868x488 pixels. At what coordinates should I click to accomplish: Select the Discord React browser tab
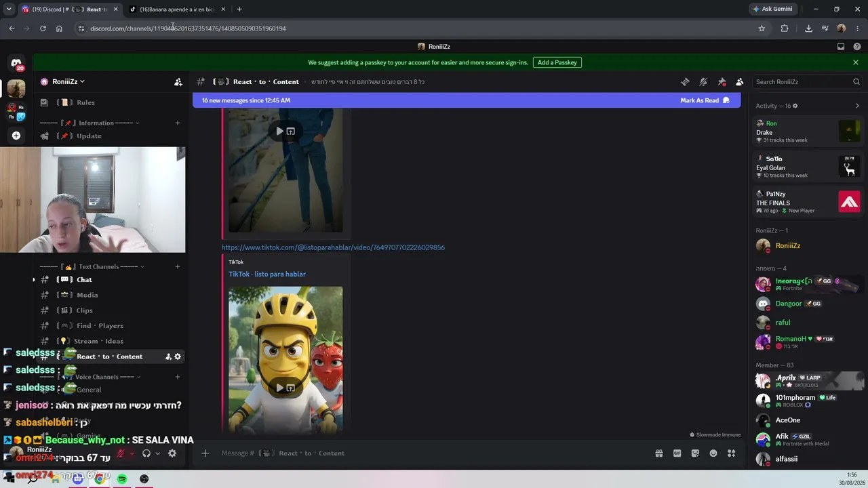tap(70, 9)
